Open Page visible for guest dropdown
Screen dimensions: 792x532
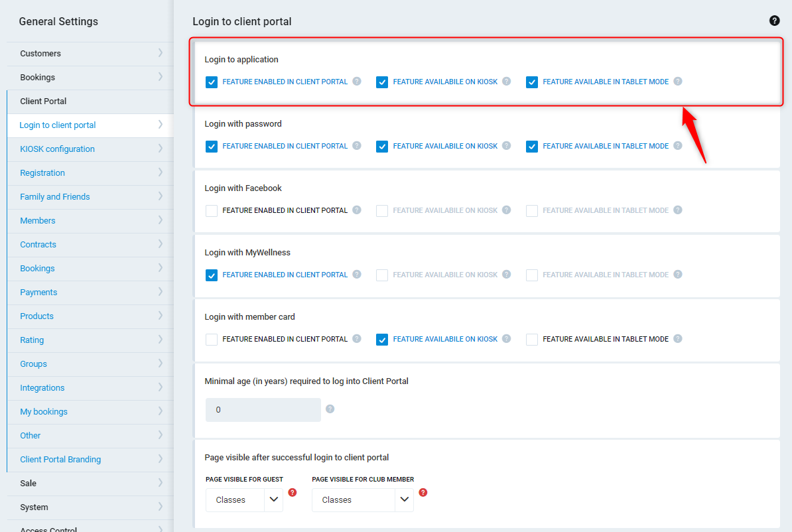click(x=244, y=500)
